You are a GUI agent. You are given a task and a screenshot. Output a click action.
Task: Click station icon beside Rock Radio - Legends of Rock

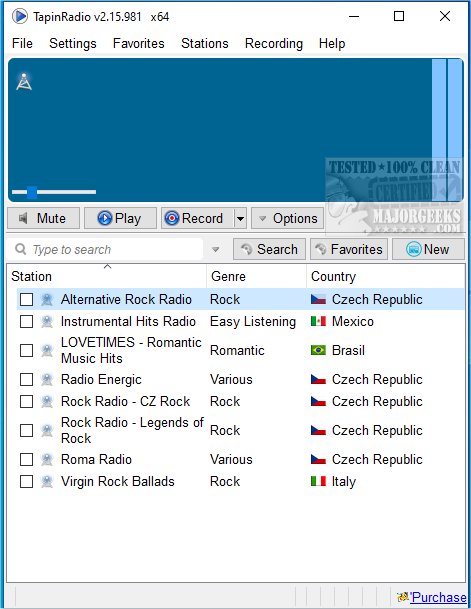click(x=47, y=430)
